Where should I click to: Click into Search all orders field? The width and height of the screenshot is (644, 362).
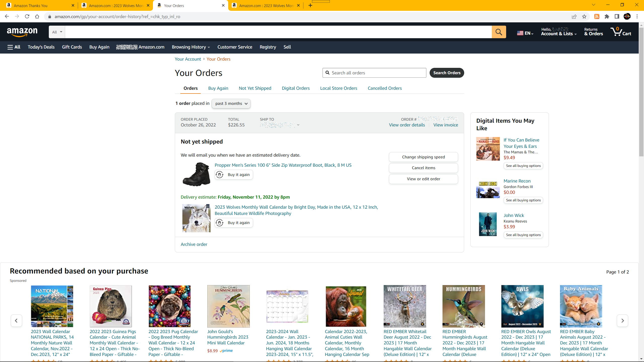click(374, 73)
